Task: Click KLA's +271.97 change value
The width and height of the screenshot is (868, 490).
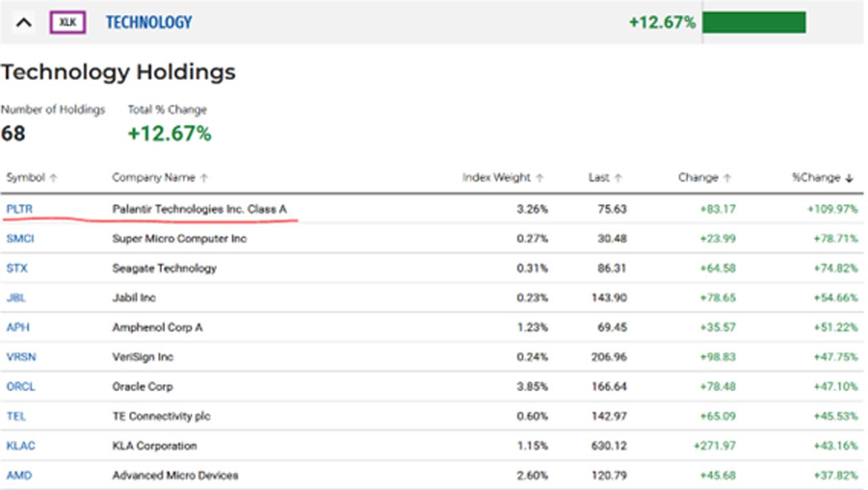Action: coord(714,446)
